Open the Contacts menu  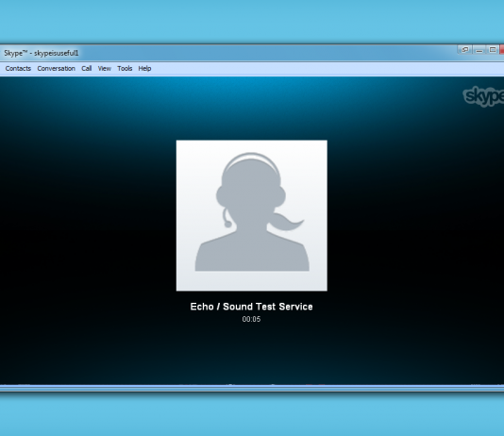pos(18,69)
